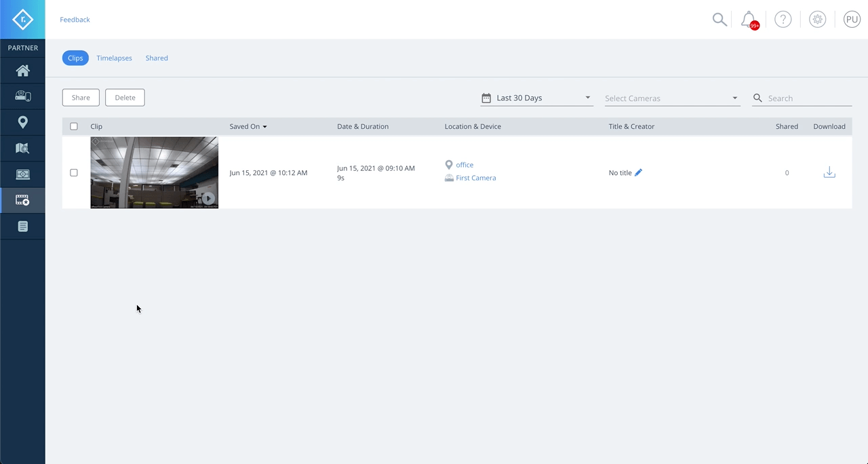Open the office location link
This screenshot has height=464, width=868.
[465, 165]
